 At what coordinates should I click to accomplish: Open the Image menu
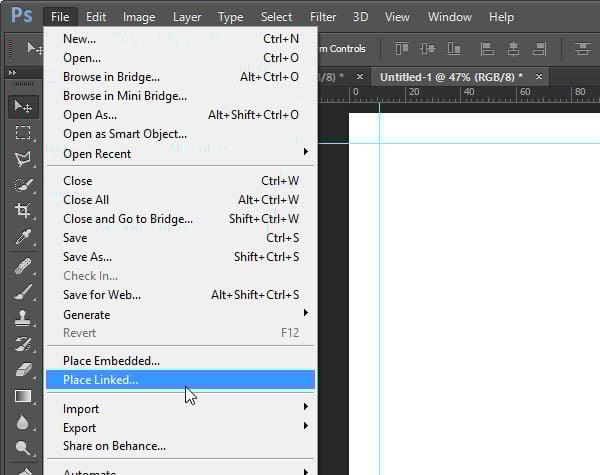(139, 17)
